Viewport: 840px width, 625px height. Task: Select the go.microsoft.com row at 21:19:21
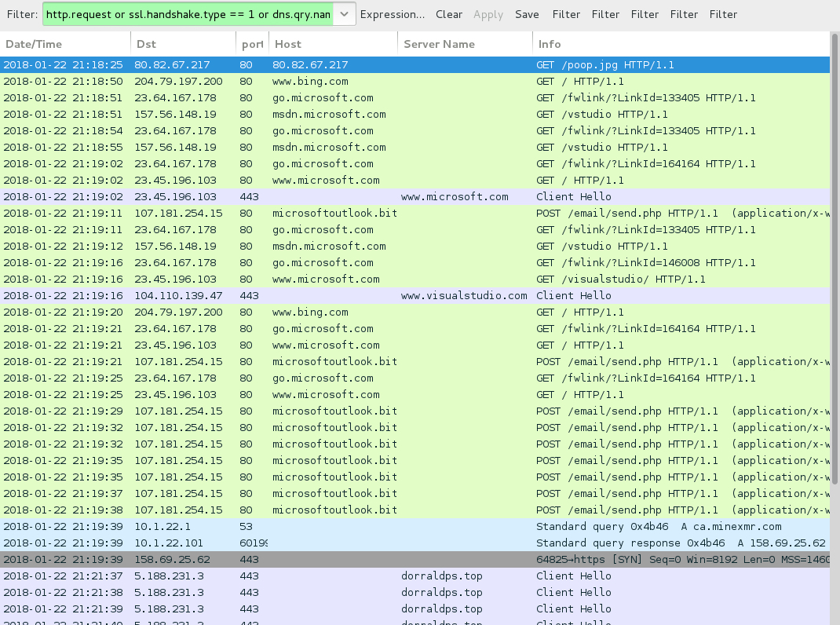click(x=415, y=328)
